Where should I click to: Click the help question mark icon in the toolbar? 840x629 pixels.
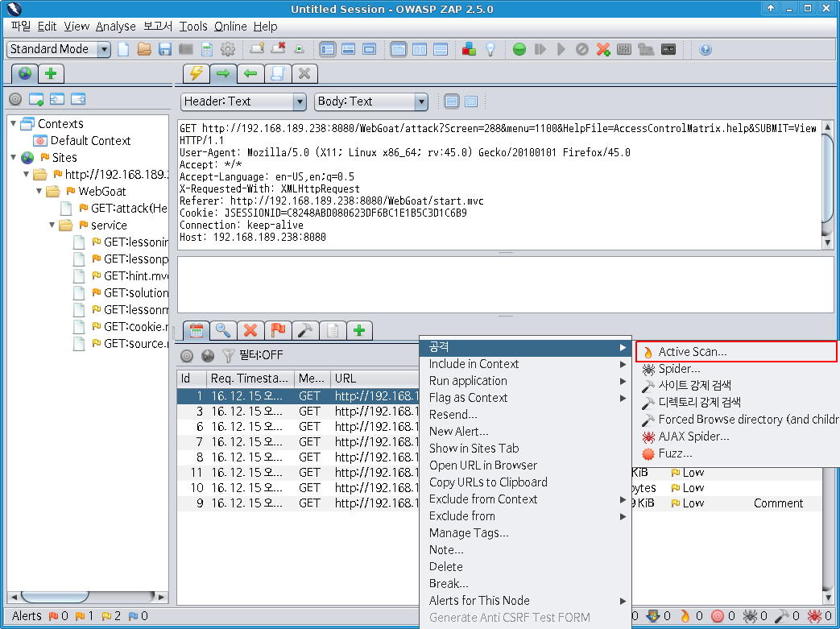point(706,49)
